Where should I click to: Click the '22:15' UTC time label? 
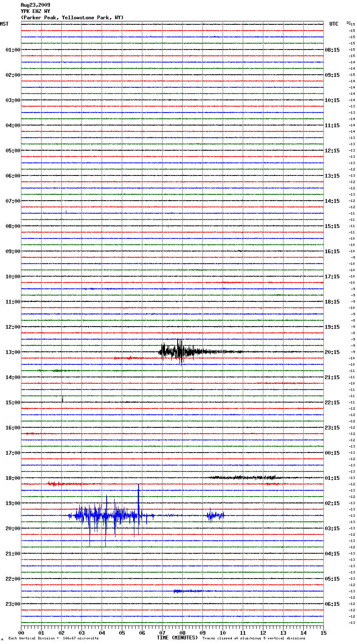pos(332,403)
